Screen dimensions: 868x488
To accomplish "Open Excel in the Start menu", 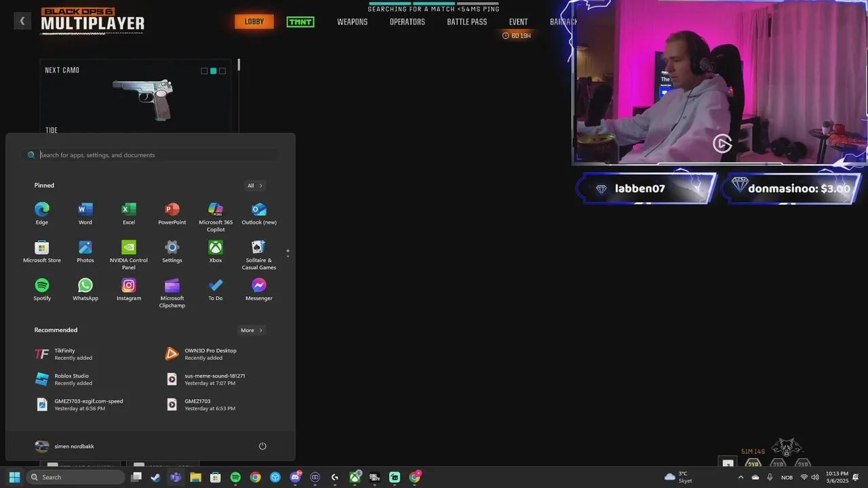I will pos(129,213).
